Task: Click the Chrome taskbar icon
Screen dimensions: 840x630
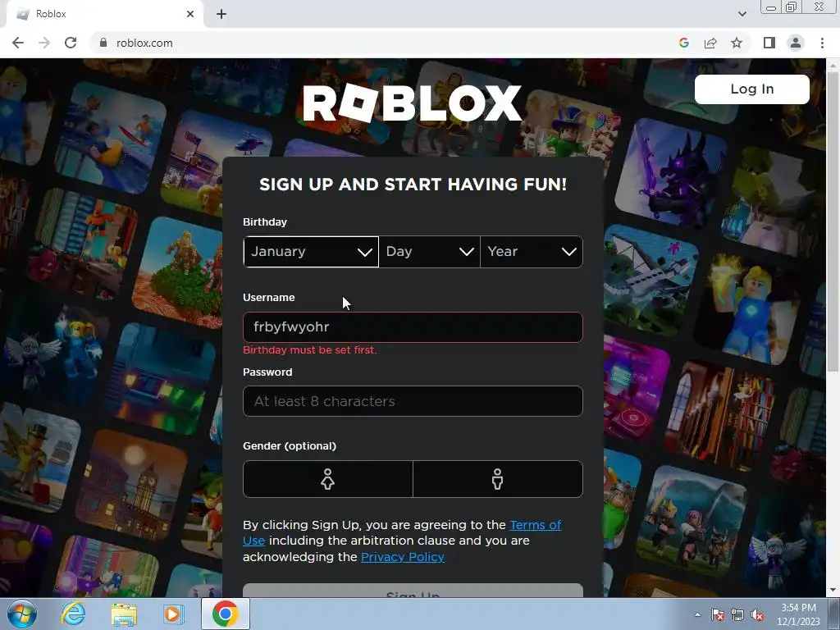Action: tap(225, 614)
